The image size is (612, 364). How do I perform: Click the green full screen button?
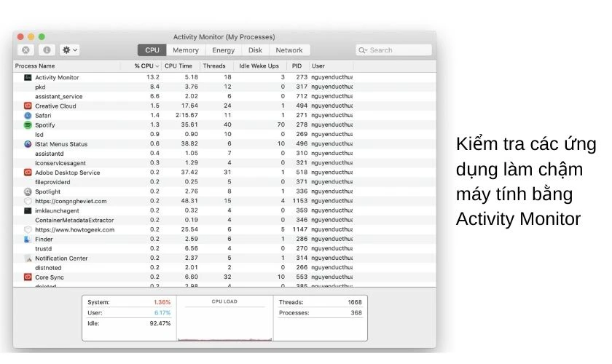coord(42,36)
